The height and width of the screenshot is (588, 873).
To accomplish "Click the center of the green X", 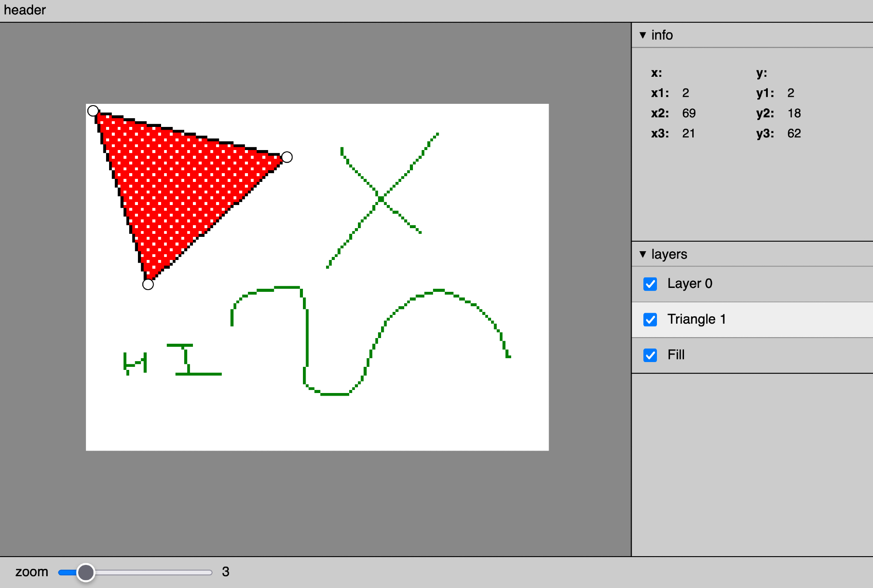I will [381, 199].
